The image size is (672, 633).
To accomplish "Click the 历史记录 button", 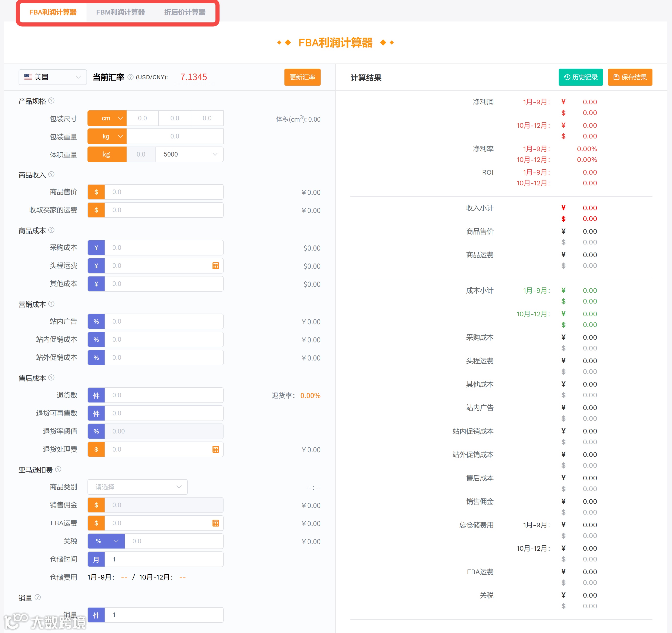I will tap(580, 77).
